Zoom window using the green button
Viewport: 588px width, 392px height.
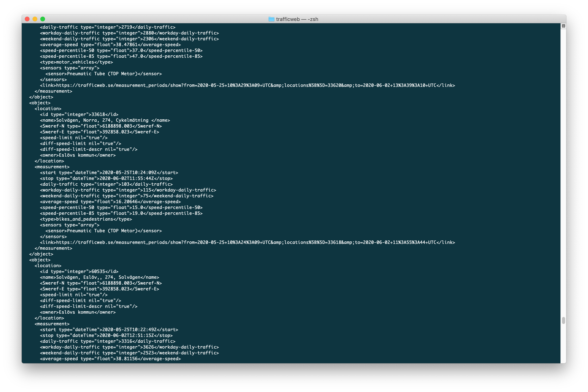coord(43,19)
